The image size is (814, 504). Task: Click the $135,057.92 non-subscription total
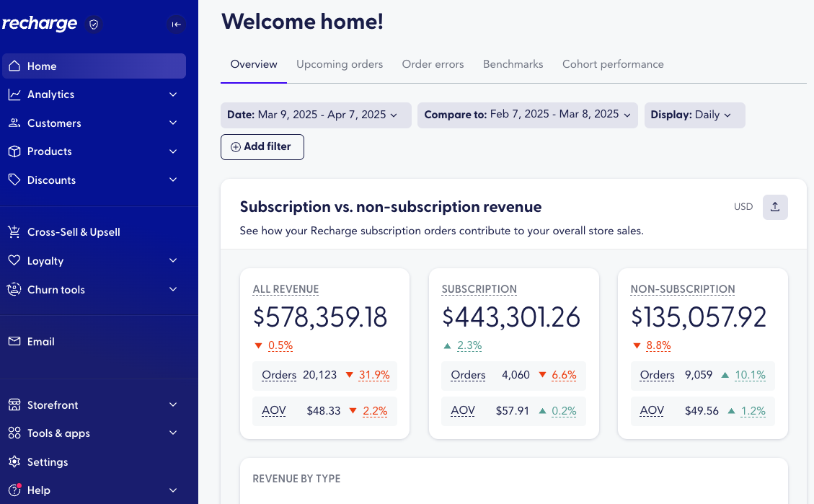(x=699, y=317)
